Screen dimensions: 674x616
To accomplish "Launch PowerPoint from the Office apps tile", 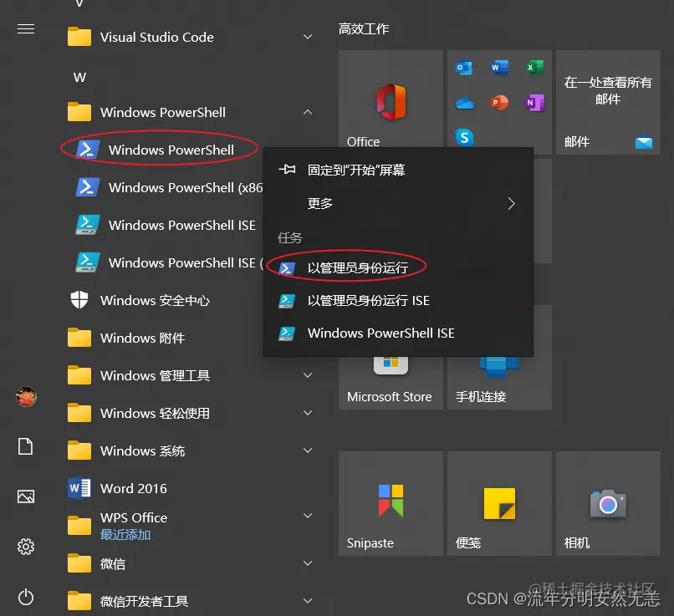I will (x=499, y=103).
